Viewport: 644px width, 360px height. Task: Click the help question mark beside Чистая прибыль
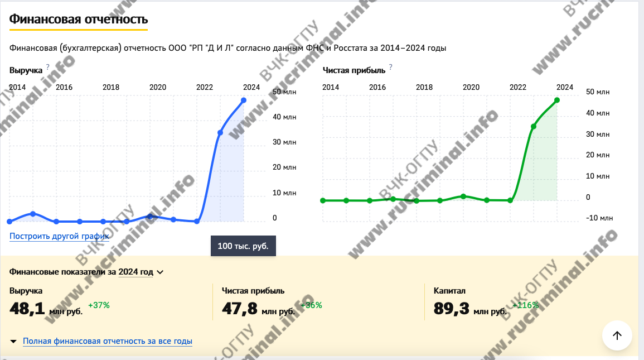tap(390, 67)
